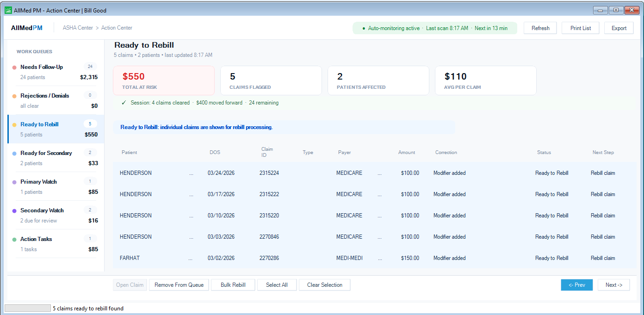Screen dimensions: 644x315
Task: Sort by the Amount column header
Action: (407, 152)
